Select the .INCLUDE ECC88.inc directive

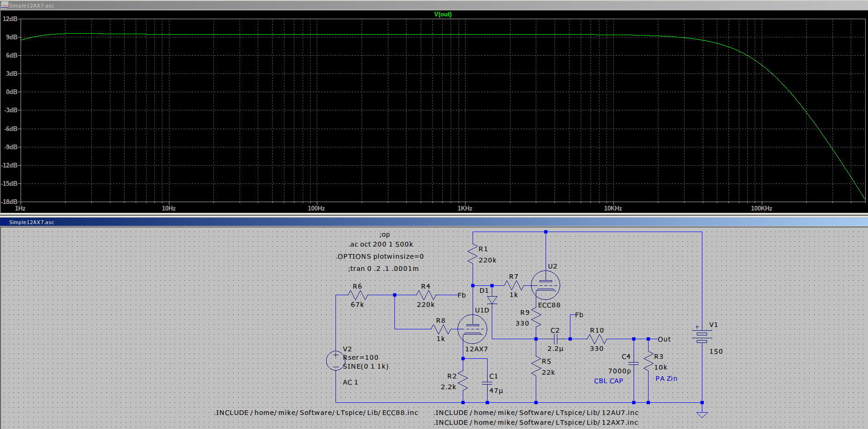click(316, 413)
